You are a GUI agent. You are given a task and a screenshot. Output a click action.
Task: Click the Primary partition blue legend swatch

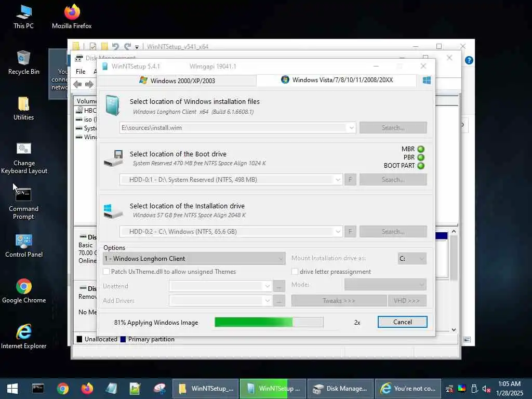(x=123, y=339)
